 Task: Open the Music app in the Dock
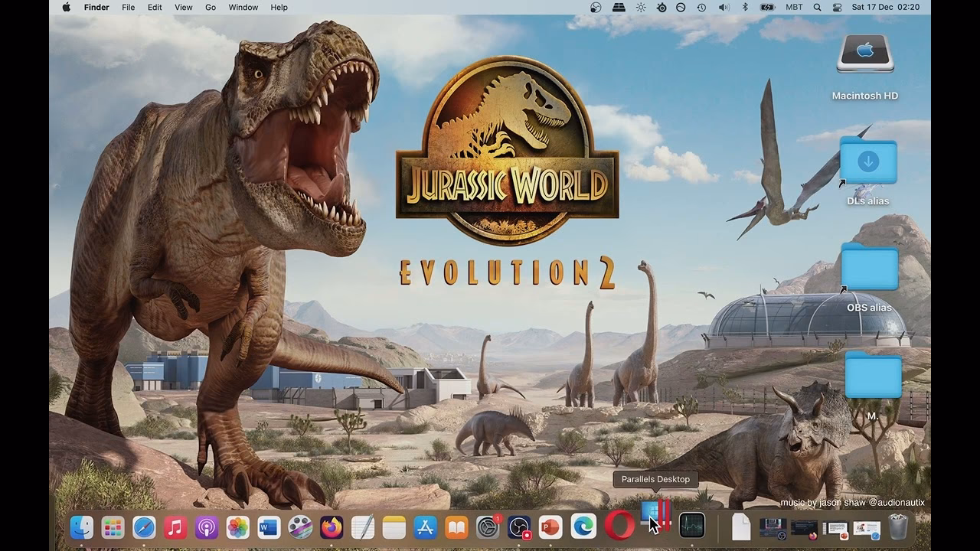pos(175,527)
